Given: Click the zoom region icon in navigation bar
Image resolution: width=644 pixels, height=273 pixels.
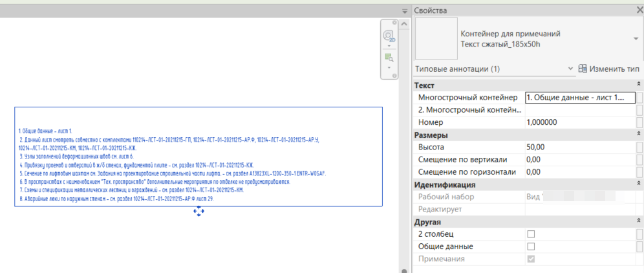Looking at the screenshot, I should 389,58.
